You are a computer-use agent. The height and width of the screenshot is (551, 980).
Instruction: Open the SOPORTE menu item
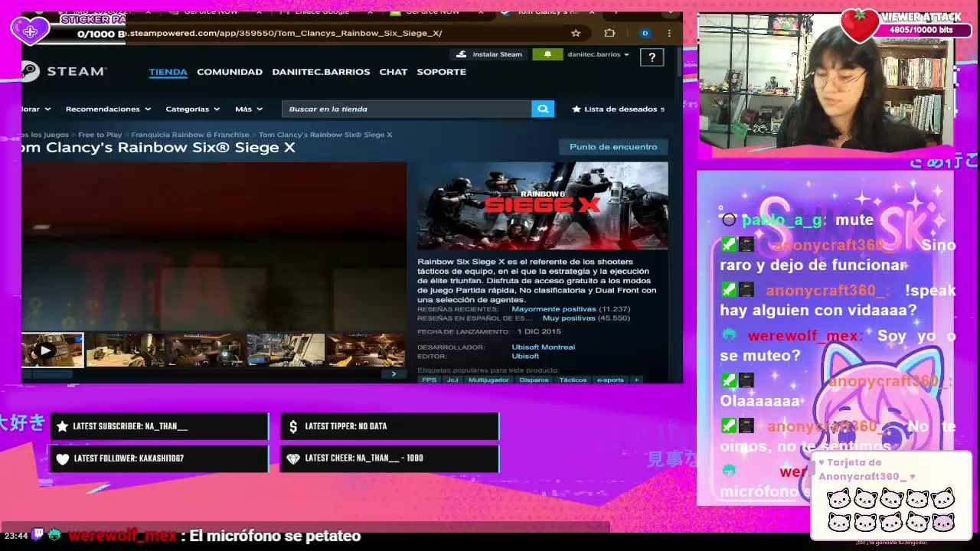(441, 71)
